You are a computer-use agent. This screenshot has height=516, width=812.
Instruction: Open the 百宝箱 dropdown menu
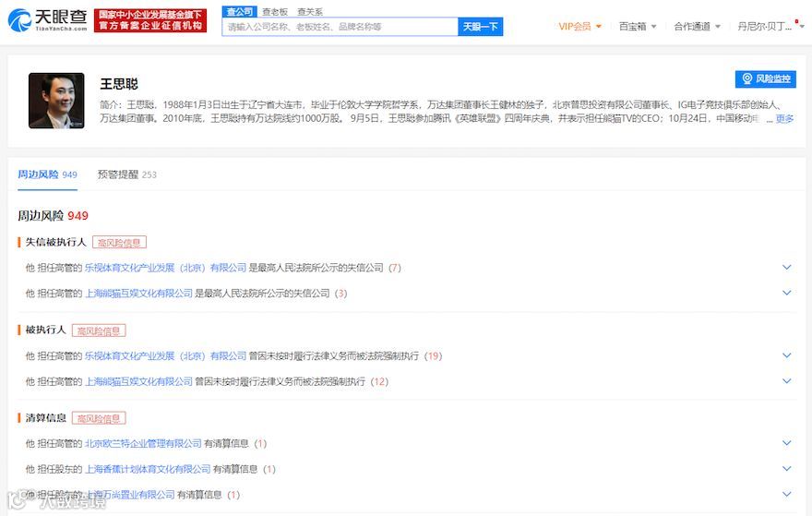(x=638, y=27)
